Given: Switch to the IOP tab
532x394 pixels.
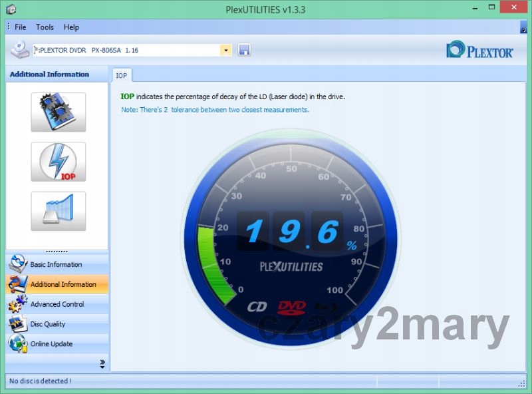Looking at the screenshot, I should click(122, 75).
